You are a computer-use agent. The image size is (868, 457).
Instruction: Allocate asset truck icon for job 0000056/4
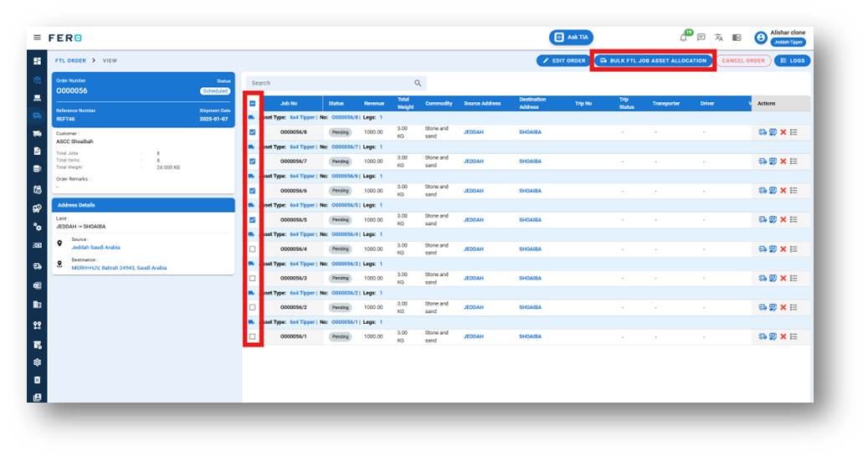[x=763, y=249]
